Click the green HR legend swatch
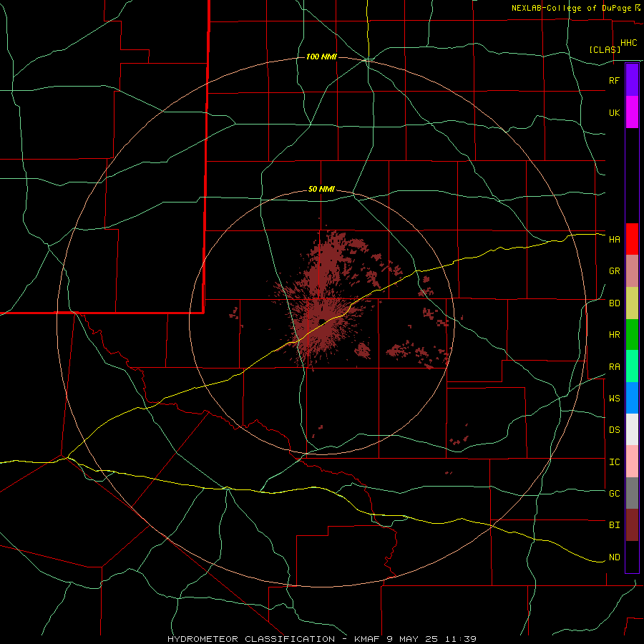Viewport: 644px width, 644px height. pos(632,334)
